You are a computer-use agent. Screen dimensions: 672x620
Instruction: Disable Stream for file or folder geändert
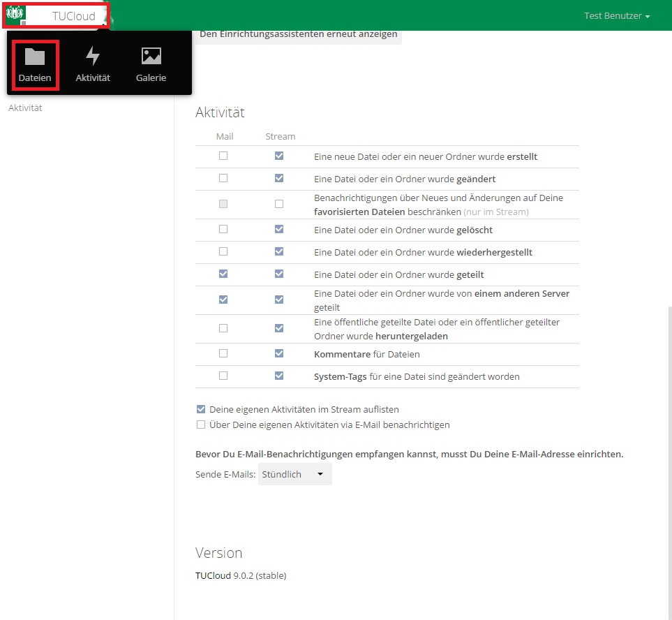tap(279, 179)
